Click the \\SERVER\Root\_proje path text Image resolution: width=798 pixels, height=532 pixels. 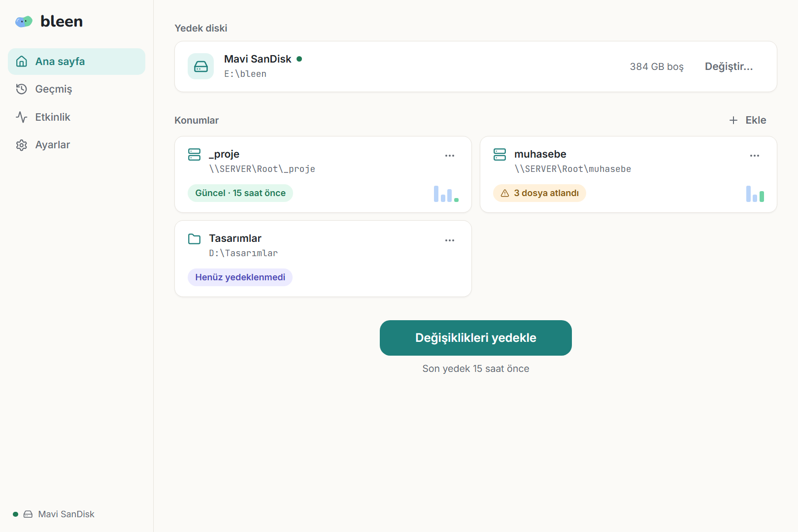tap(262, 169)
